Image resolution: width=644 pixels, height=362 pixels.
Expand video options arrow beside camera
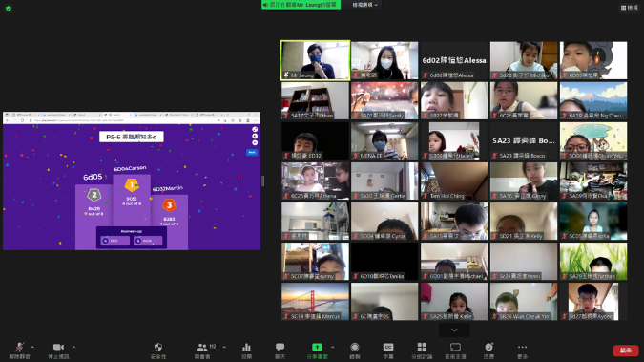pos(73,347)
